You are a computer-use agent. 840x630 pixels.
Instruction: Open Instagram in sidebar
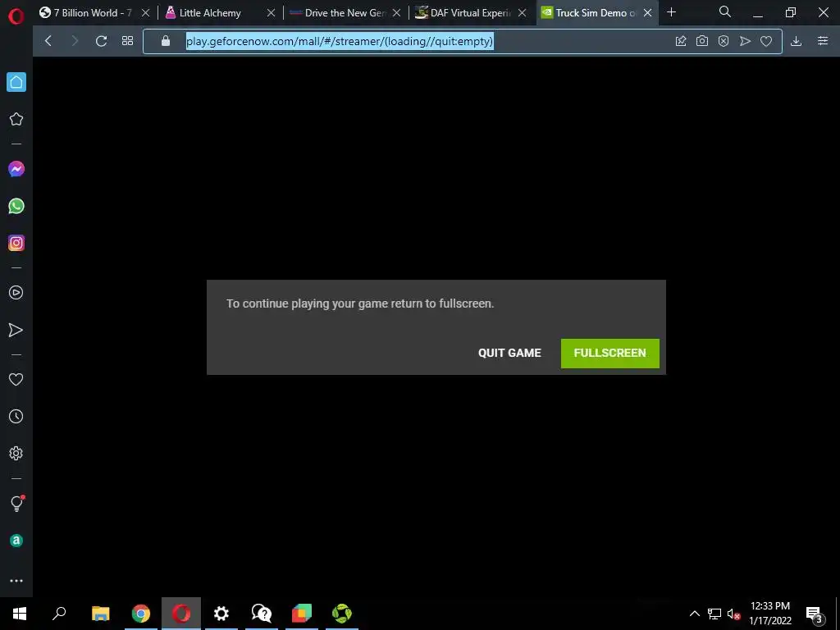click(x=16, y=243)
